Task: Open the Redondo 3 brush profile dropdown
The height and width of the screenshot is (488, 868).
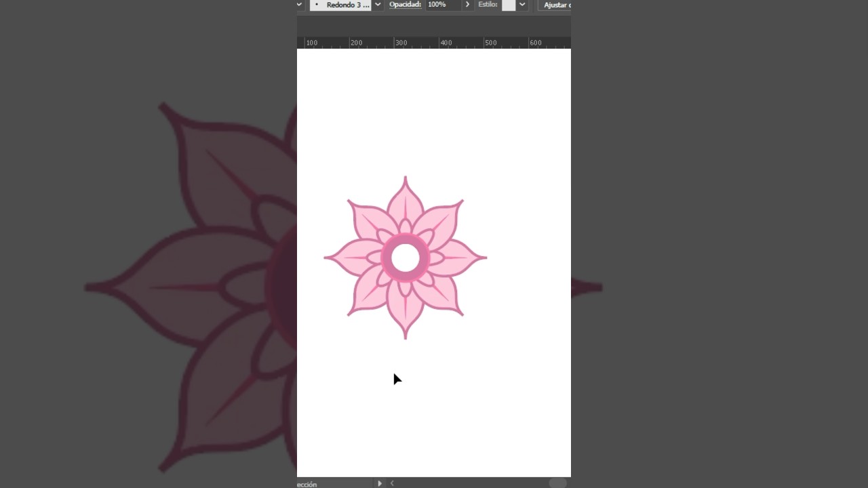Action: click(340, 5)
